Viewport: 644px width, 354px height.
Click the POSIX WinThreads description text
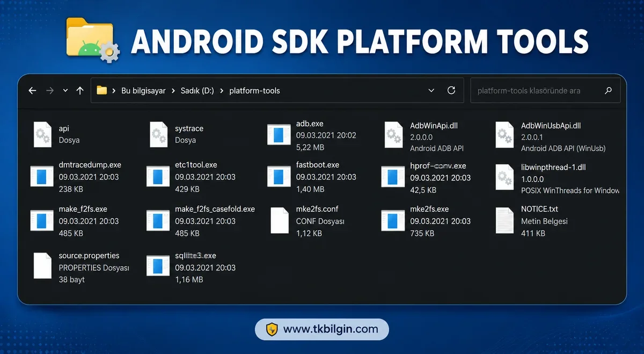(x=570, y=191)
